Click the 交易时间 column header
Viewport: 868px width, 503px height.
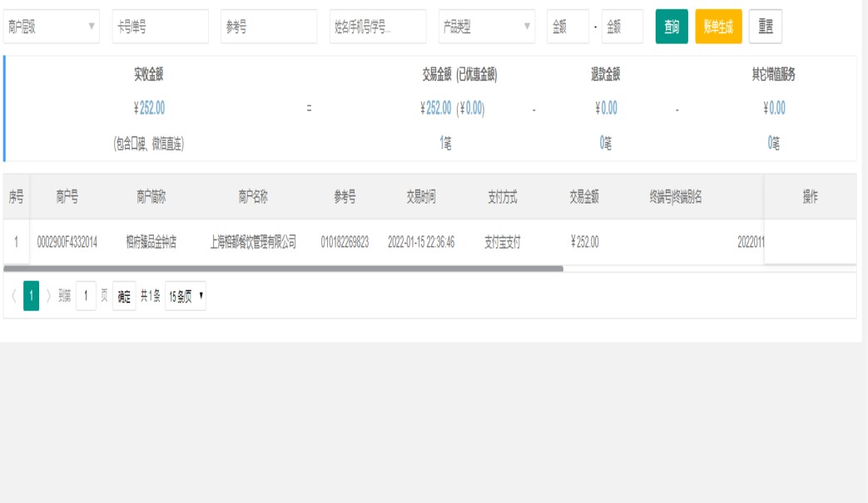[x=420, y=197]
